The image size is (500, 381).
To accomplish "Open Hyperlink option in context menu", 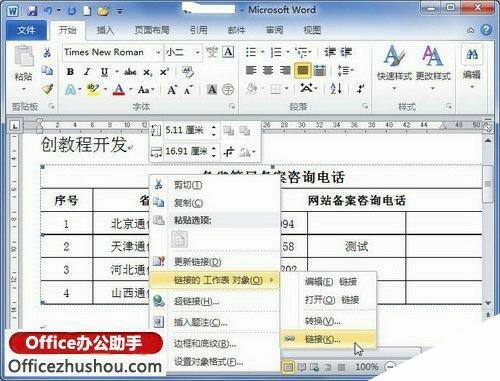I will [x=214, y=302].
